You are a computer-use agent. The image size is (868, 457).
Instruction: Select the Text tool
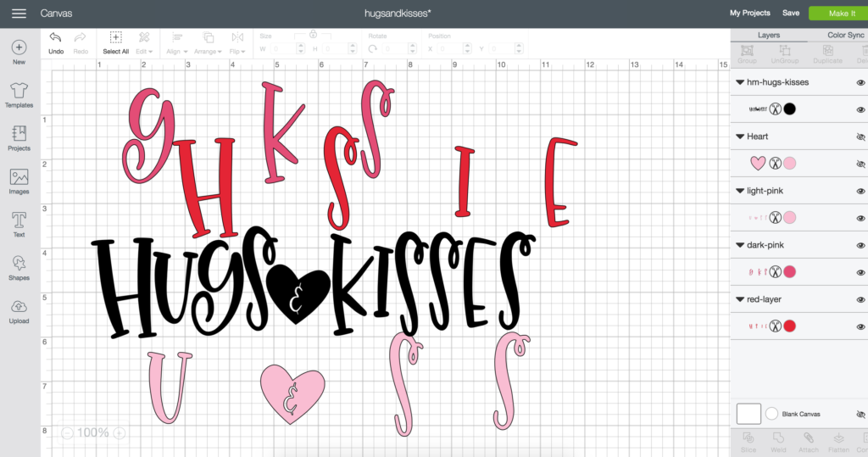(x=19, y=220)
